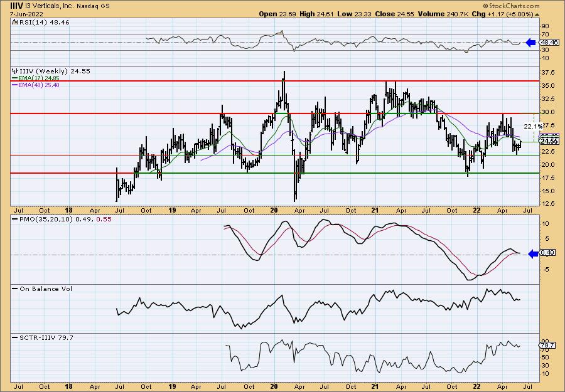Click the IIIV (Weekly) 24.55 legend

pyautogui.click(x=54, y=71)
